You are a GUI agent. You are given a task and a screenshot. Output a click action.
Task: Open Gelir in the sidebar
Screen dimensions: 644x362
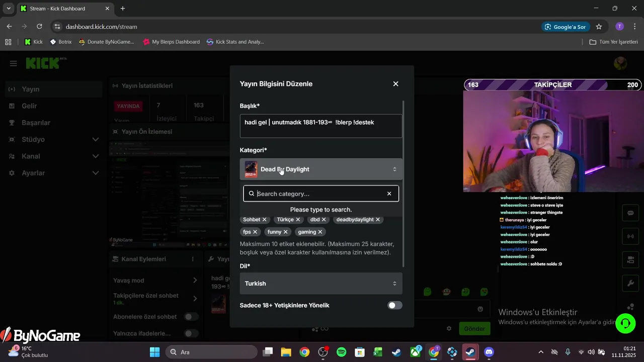click(29, 106)
